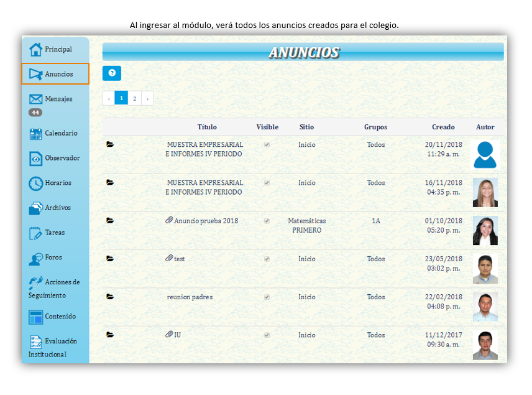
Task: Select Anuncios in the sidebar
Action: (x=55, y=73)
